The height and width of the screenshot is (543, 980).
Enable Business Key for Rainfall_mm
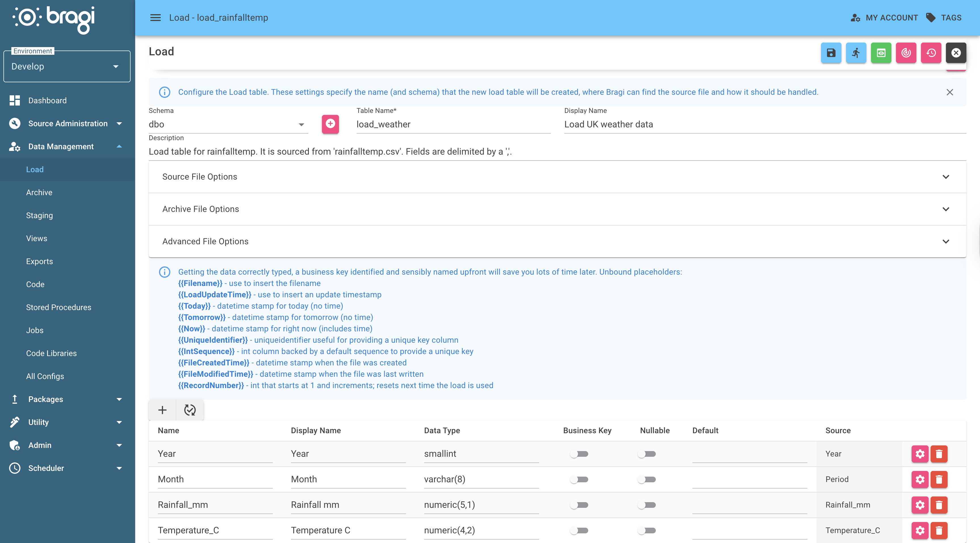pyautogui.click(x=579, y=505)
